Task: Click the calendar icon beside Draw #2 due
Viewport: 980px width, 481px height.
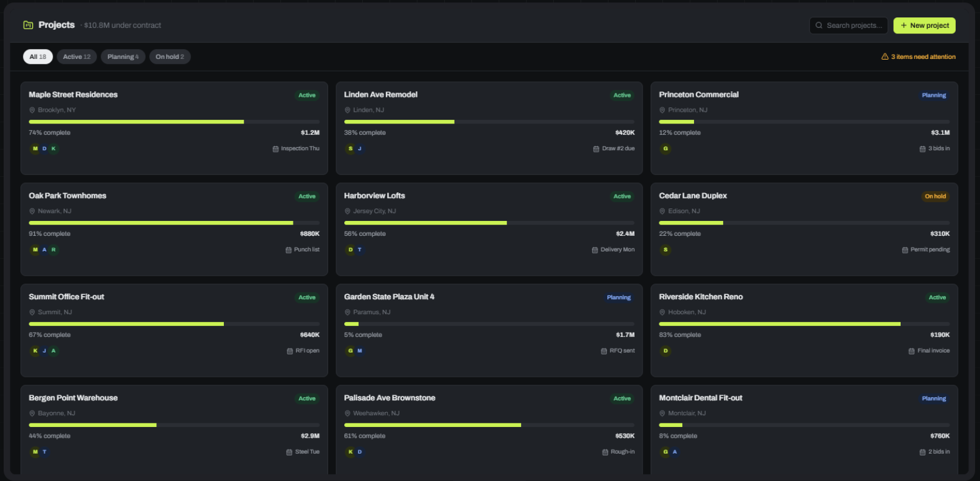Action: [x=596, y=149]
